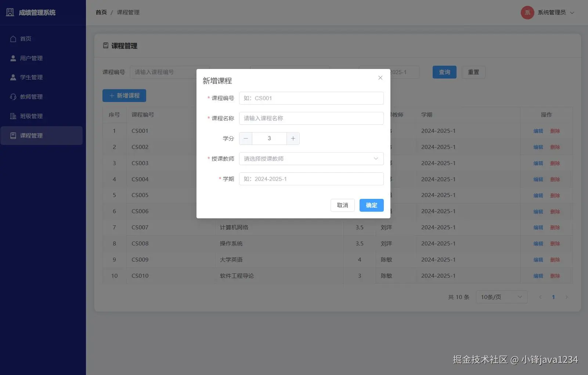Select the 课程管理 breadcrumb item
Screen dimensions: 588x375
pyautogui.click(x=128, y=12)
